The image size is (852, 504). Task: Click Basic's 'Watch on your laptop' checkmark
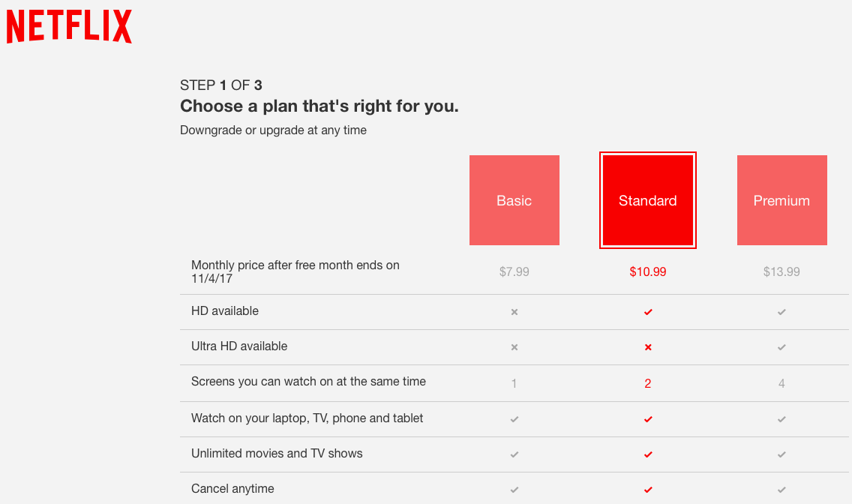(x=514, y=419)
